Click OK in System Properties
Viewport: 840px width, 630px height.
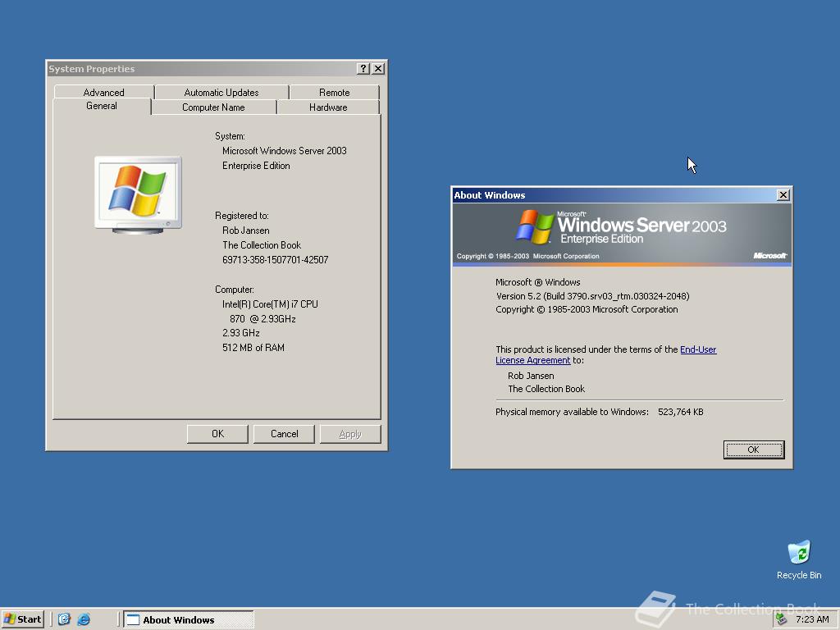point(217,434)
